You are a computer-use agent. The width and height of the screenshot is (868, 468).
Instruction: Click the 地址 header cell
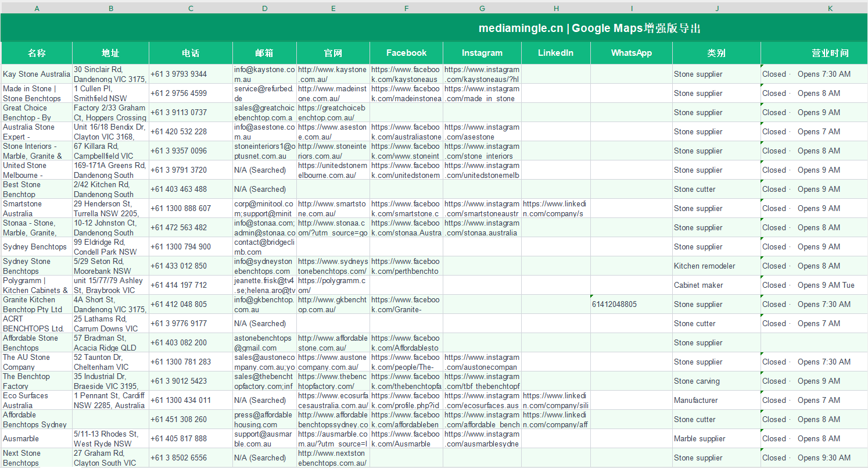[x=110, y=53]
